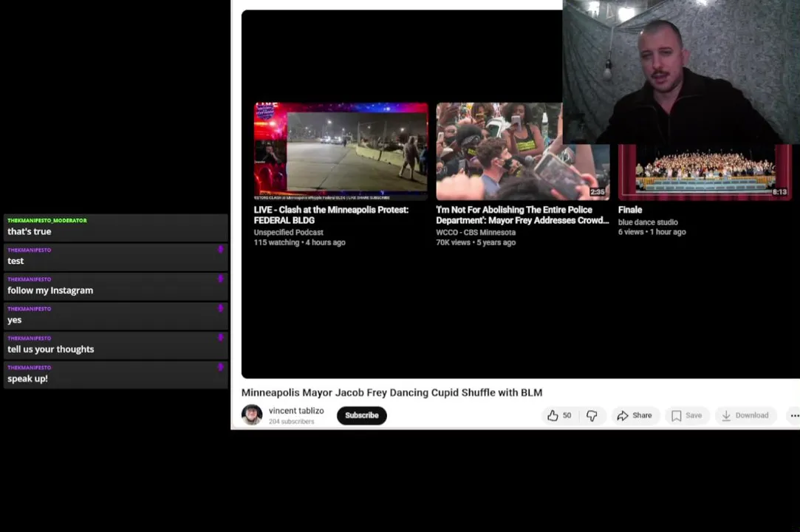Viewport: 800px width, 532px height.
Task: Visit WCCO - CBS Minnesota channel
Action: pos(476,232)
